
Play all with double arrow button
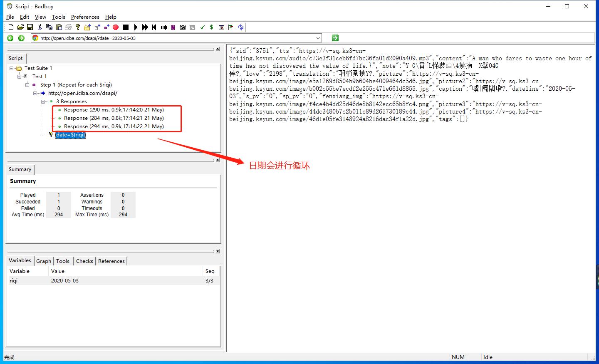click(x=145, y=27)
